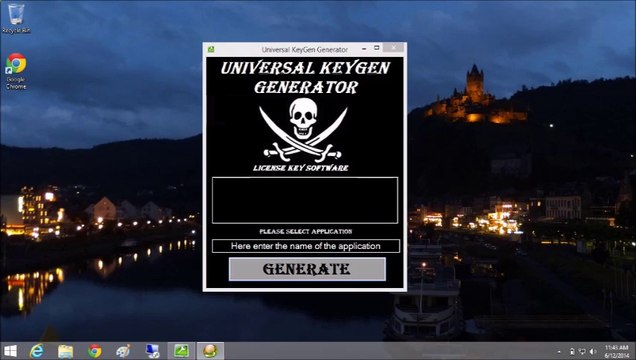This screenshot has width=636, height=360.
Task: Click the GENERATE button
Action: pyautogui.click(x=307, y=269)
